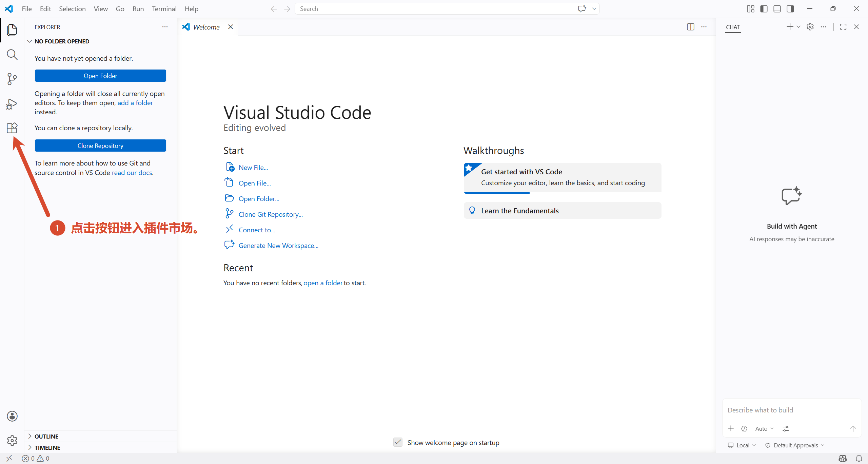Click the blue Open Folder button
The height and width of the screenshot is (464, 868).
[x=100, y=76]
